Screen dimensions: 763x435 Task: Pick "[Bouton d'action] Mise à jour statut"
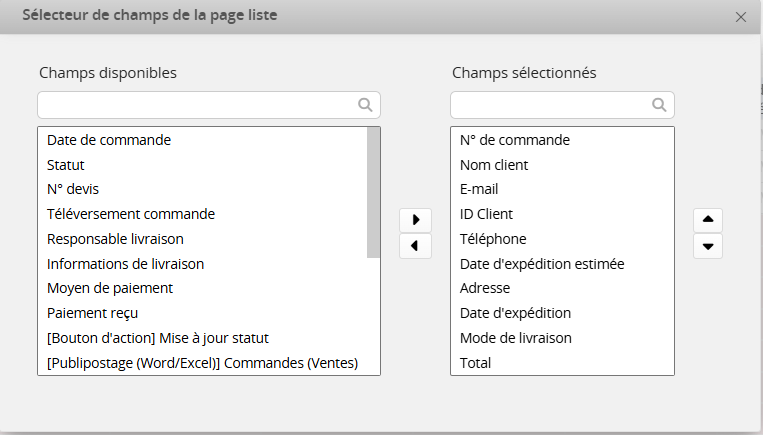tap(158, 338)
